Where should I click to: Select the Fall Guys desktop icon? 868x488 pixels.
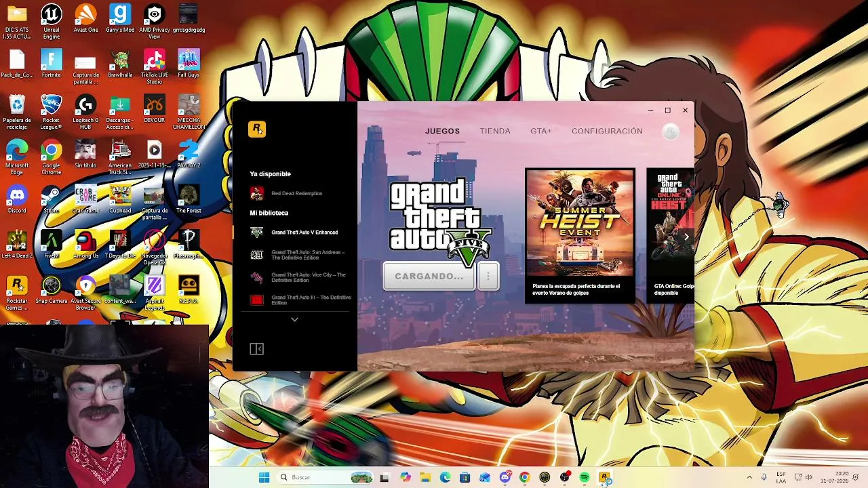pos(189,64)
